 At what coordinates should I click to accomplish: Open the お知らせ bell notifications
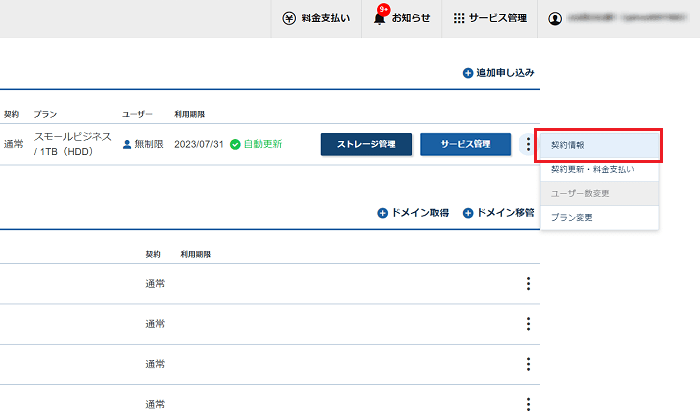tap(380, 19)
